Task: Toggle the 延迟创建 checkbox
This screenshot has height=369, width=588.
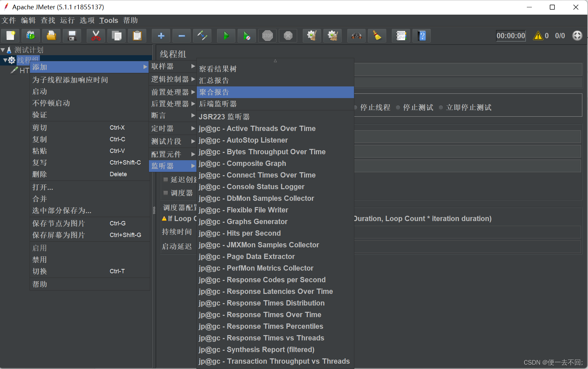Action: pyautogui.click(x=166, y=180)
